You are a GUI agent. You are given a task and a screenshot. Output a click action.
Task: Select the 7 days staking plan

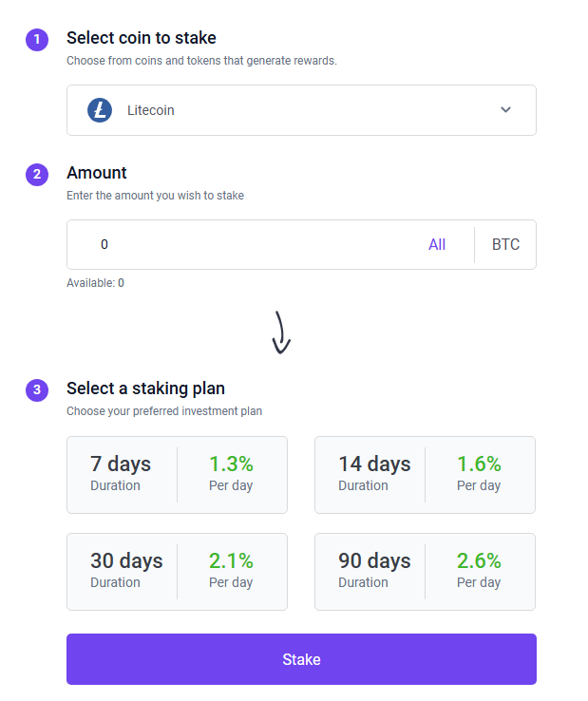(177, 475)
